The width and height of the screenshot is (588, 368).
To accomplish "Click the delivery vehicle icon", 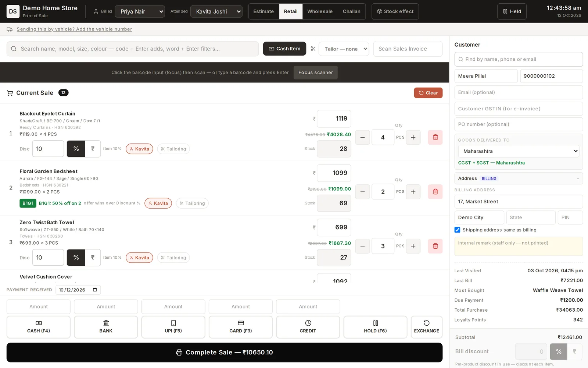I will (10, 29).
